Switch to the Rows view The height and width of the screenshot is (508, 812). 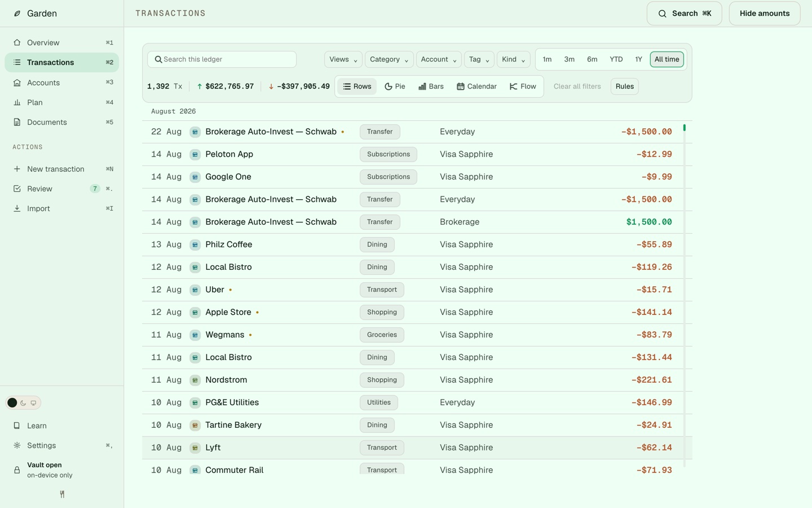click(x=357, y=86)
